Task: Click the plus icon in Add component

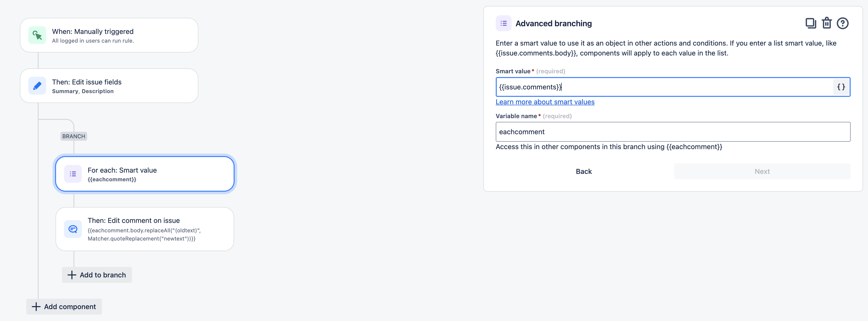Action: [36, 307]
